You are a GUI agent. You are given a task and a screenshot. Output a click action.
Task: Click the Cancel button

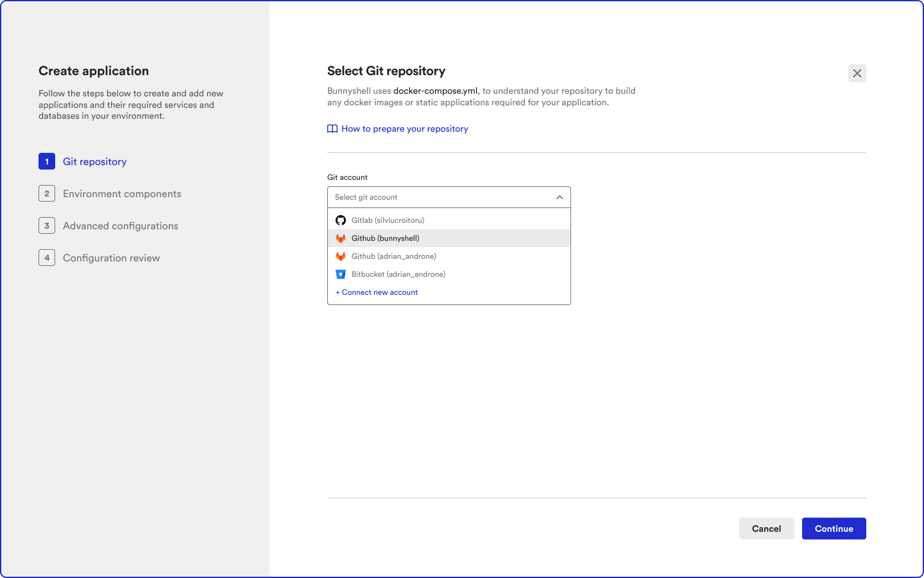(x=767, y=529)
